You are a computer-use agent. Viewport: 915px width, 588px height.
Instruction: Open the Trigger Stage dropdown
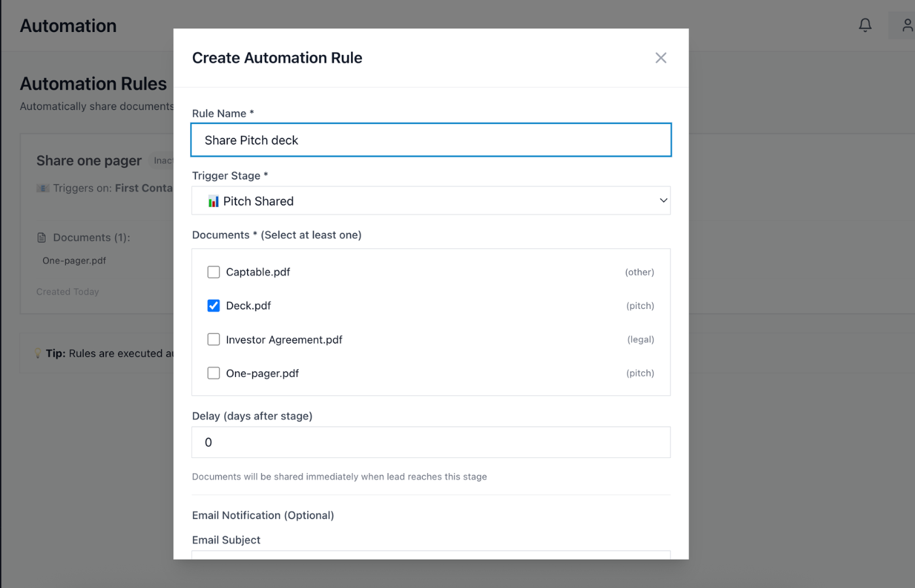[x=431, y=201]
